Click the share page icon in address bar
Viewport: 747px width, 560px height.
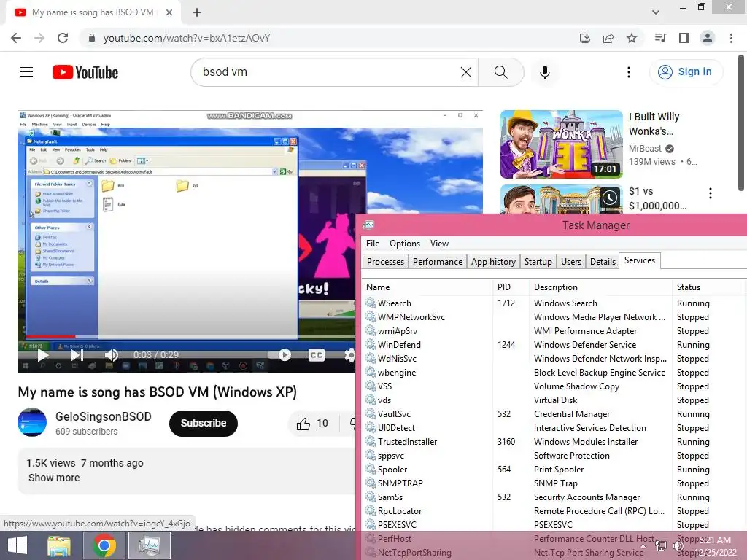pos(608,38)
